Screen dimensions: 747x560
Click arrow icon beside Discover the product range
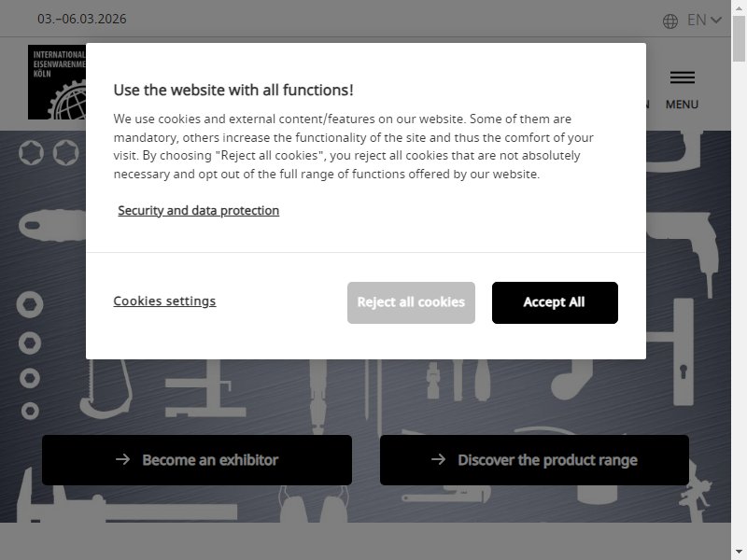438,459
